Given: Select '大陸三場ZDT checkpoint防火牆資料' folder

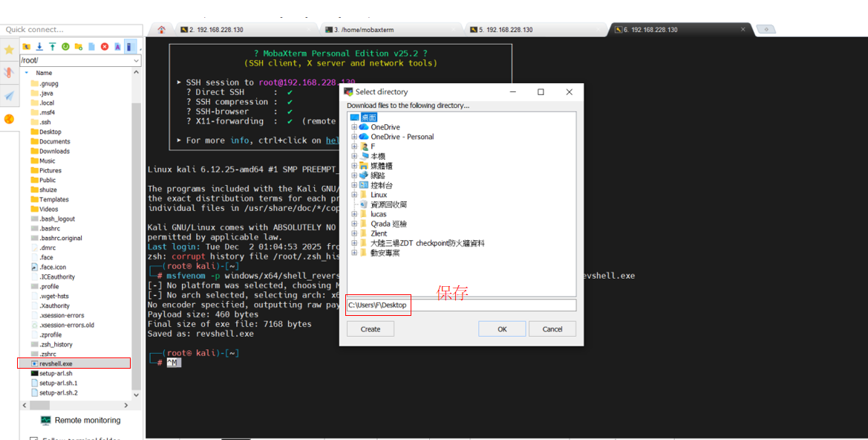Looking at the screenshot, I should click(x=428, y=243).
